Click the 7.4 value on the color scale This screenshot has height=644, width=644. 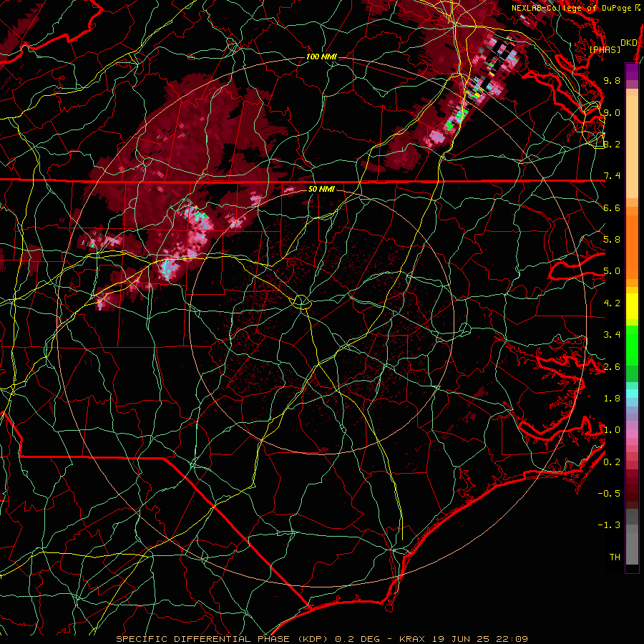(612, 176)
